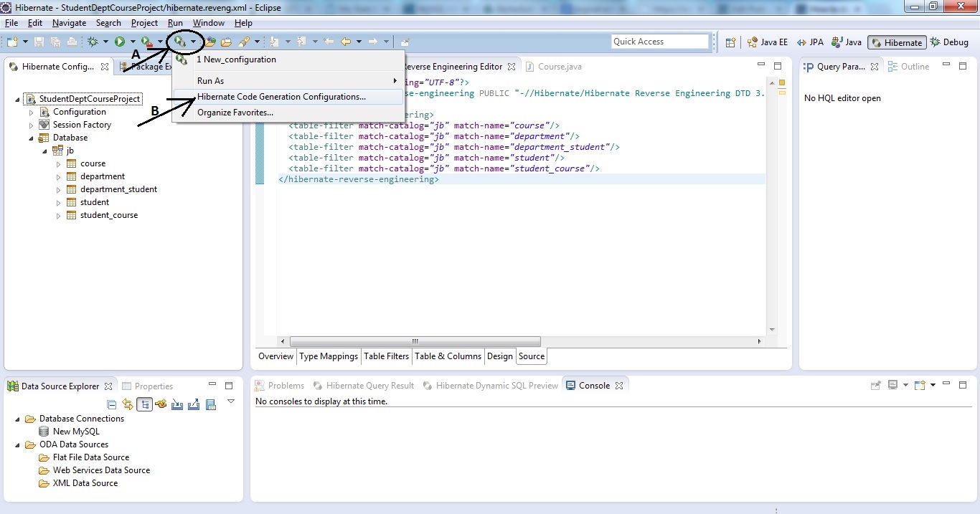Click the Open Perspective icon
The height and width of the screenshot is (514, 980).
coord(731,42)
